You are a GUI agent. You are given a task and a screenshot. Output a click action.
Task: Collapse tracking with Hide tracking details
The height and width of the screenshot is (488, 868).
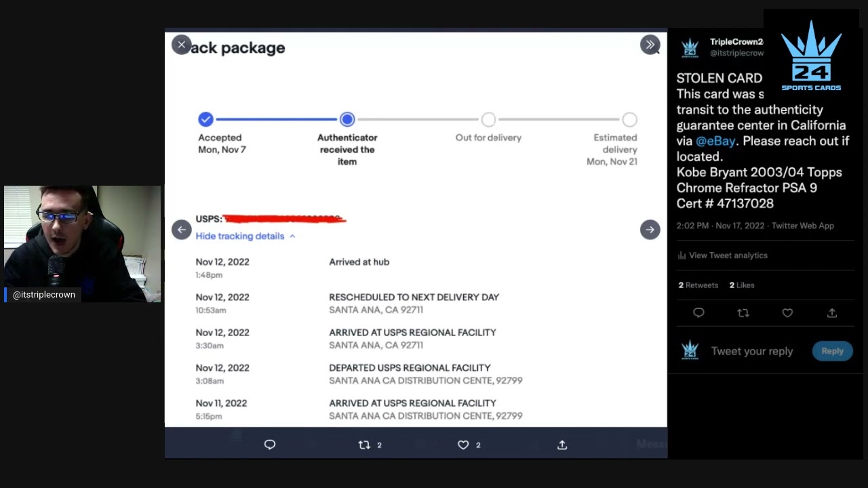245,236
